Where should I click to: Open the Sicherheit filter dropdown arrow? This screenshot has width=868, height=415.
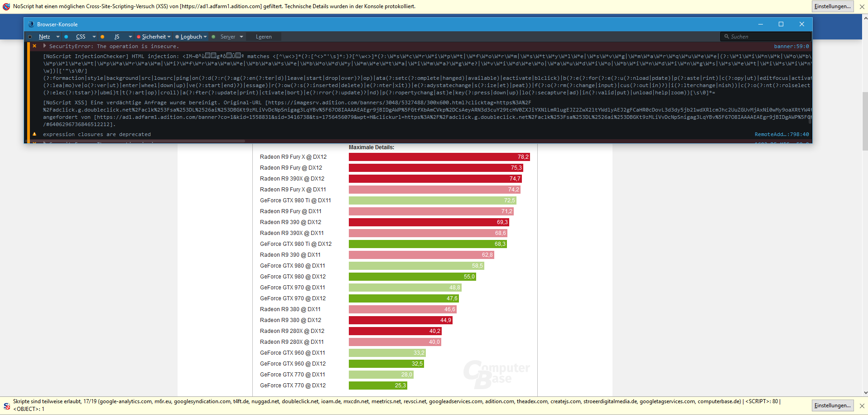[169, 37]
